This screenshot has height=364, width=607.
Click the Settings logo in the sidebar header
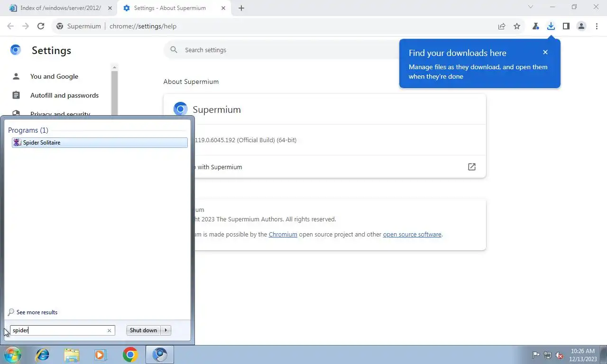pyautogui.click(x=16, y=50)
